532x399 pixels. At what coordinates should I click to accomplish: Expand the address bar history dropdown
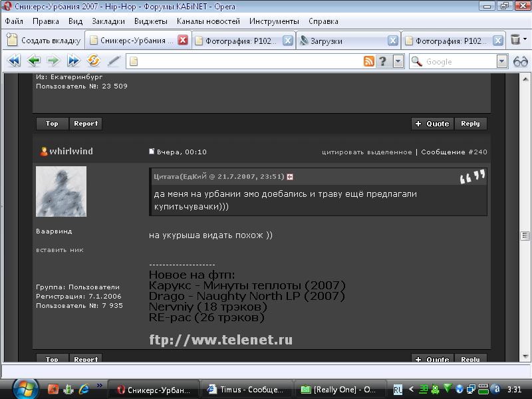pyautogui.click(x=398, y=61)
